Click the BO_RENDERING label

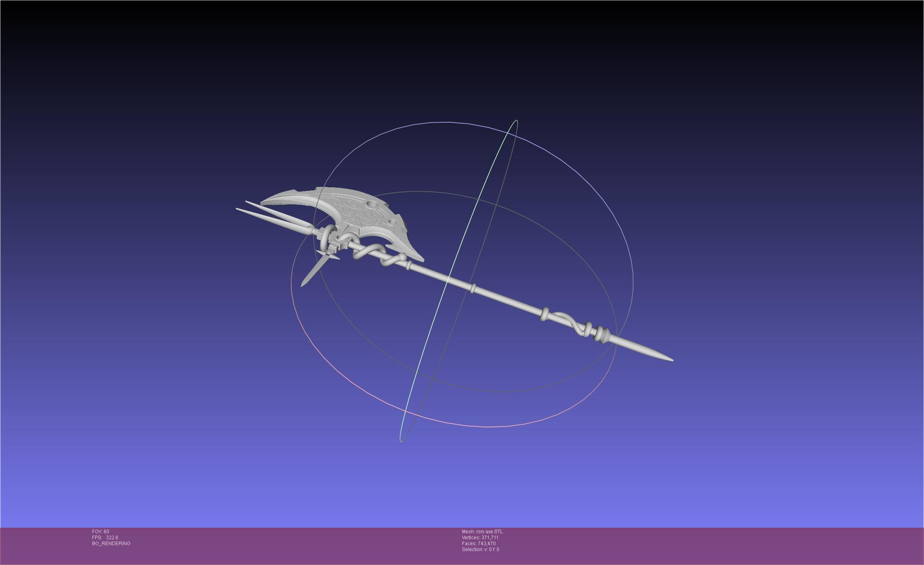pos(111,544)
